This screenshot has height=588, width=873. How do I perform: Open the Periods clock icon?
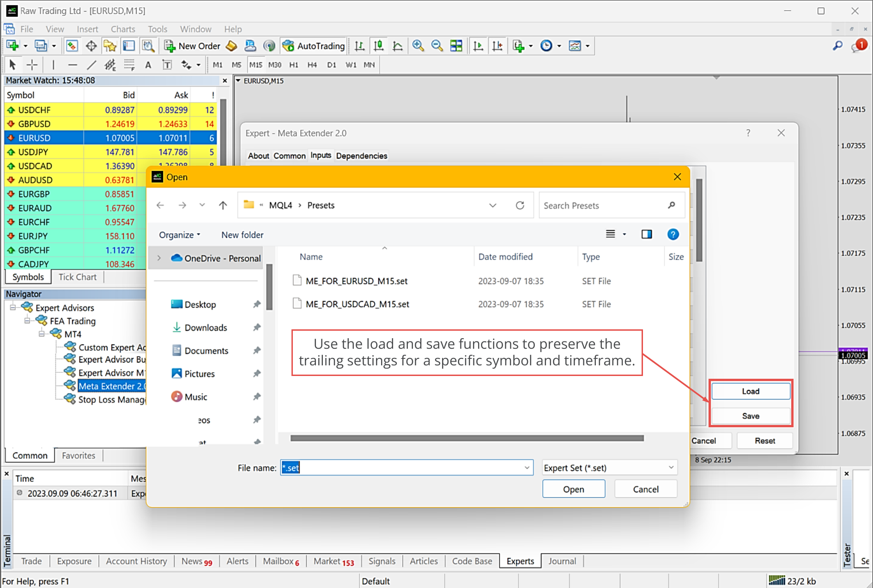click(x=546, y=46)
